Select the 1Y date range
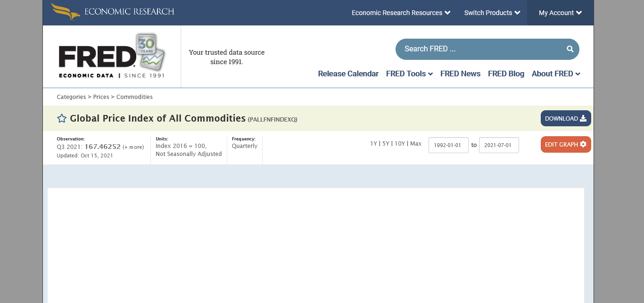The image size is (644, 303). point(373,144)
